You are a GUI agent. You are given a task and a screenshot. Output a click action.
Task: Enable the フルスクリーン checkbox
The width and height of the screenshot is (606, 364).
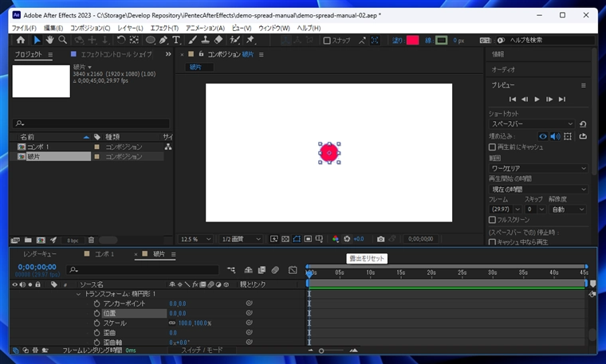pos(492,220)
